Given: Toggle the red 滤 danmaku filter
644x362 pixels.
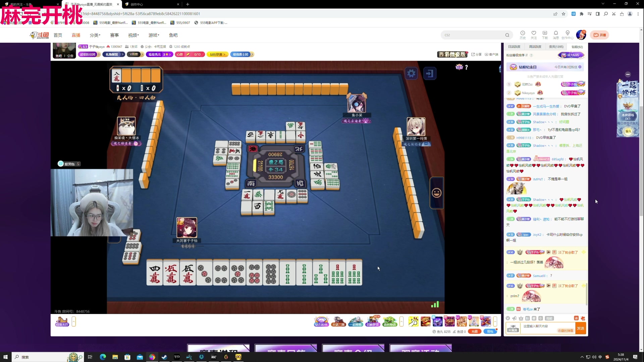Looking at the screenshot, I should coord(576,318).
